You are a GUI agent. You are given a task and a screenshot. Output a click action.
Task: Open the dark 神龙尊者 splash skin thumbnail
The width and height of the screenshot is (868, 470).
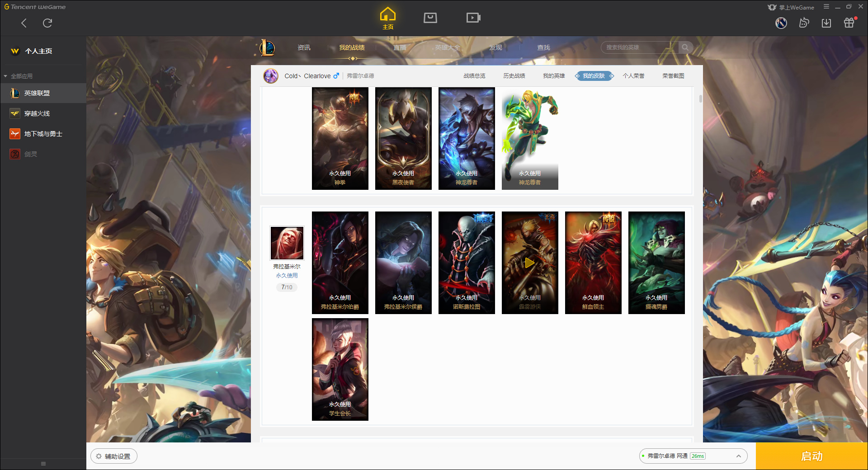point(467,138)
